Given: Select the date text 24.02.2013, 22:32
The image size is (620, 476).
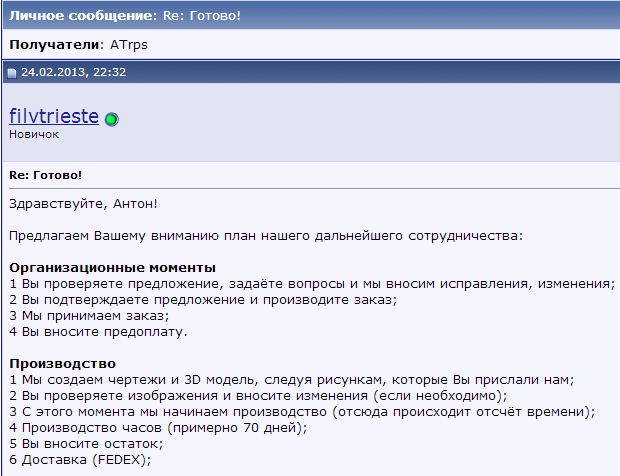Looking at the screenshot, I should pos(74,72).
